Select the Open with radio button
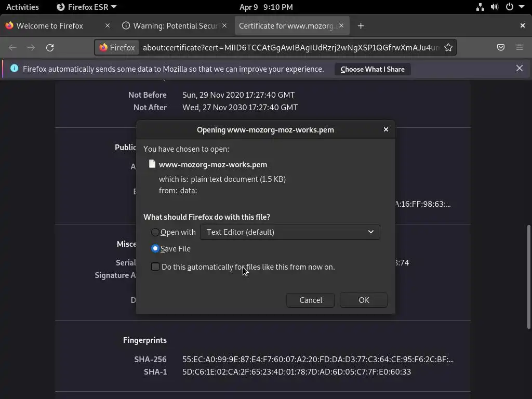Image resolution: width=532 pixels, height=399 pixels. pos(155,232)
